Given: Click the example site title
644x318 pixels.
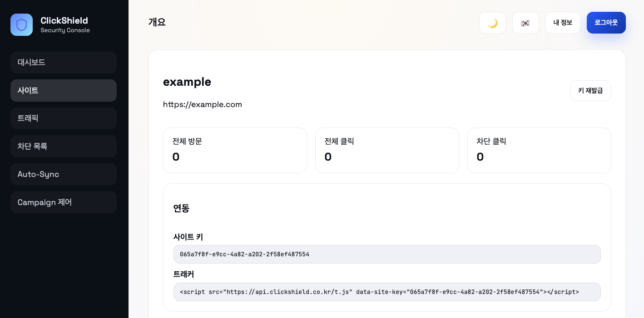Looking at the screenshot, I should pos(187,82).
